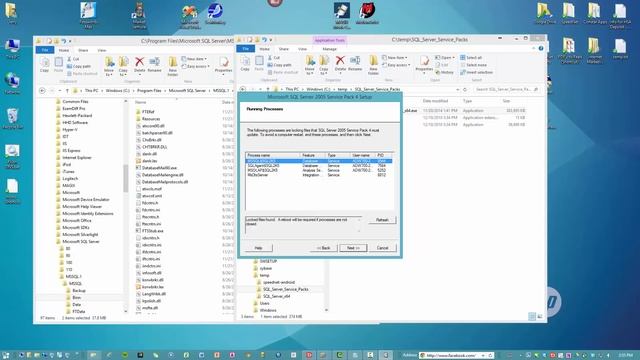
Task: Click blue Help icon in SQL_Server_Service_Packs window
Action: (541, 49)
